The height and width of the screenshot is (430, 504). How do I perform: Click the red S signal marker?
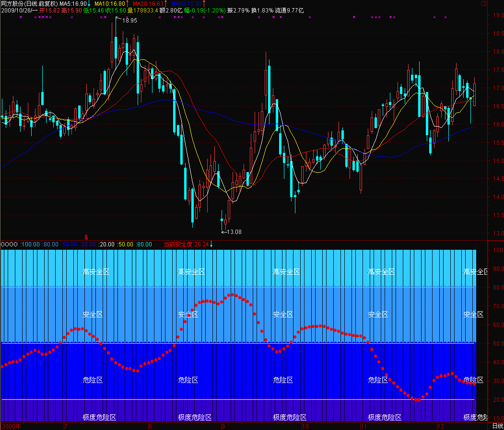pyautogui.click(x=86, y=237)
